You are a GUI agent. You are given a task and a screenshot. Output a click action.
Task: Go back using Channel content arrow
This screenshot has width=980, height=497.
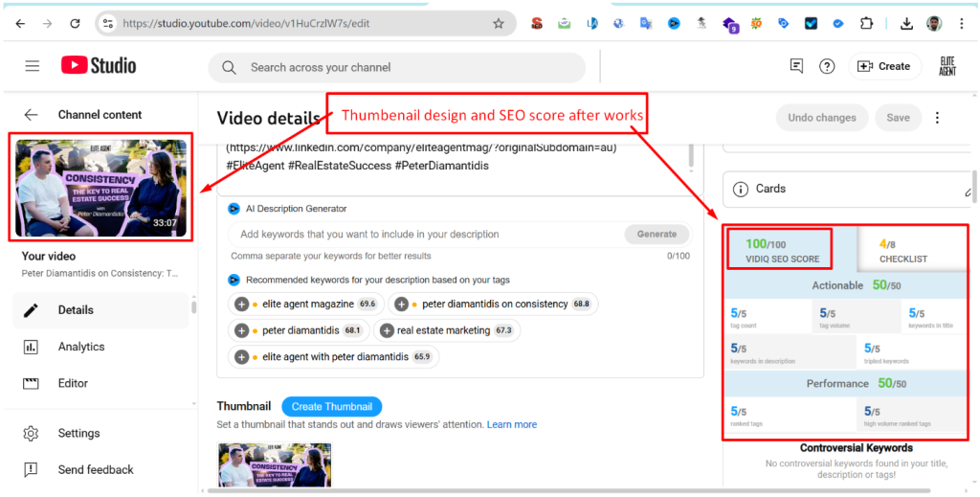pos(31,114)
